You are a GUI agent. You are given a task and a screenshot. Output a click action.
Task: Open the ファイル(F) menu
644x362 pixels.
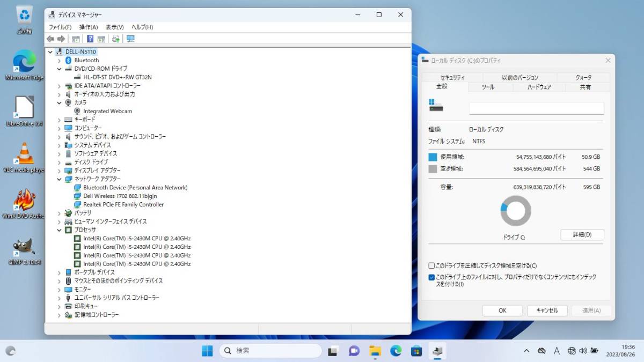coord(60,27)
